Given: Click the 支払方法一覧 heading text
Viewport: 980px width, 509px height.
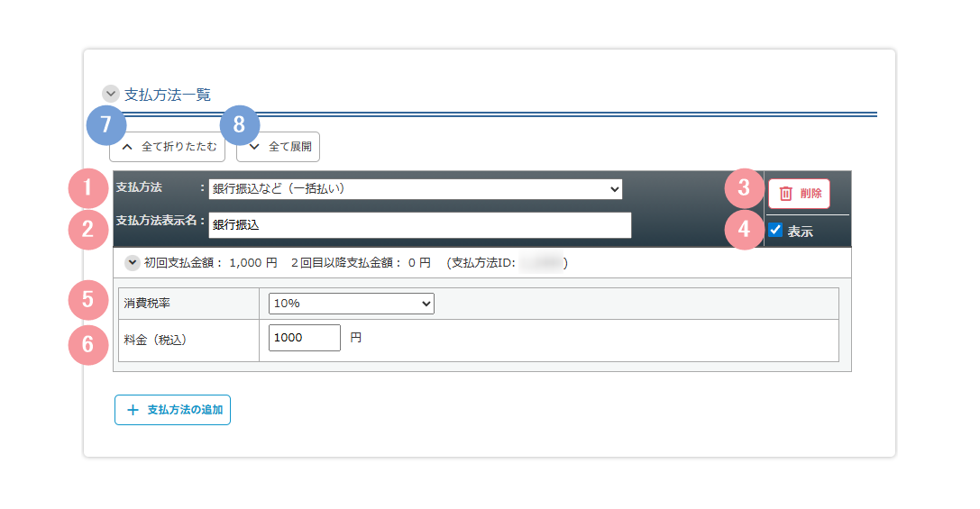Looking at the screenshot, I should pyautogui.click(x=167, y=94).
